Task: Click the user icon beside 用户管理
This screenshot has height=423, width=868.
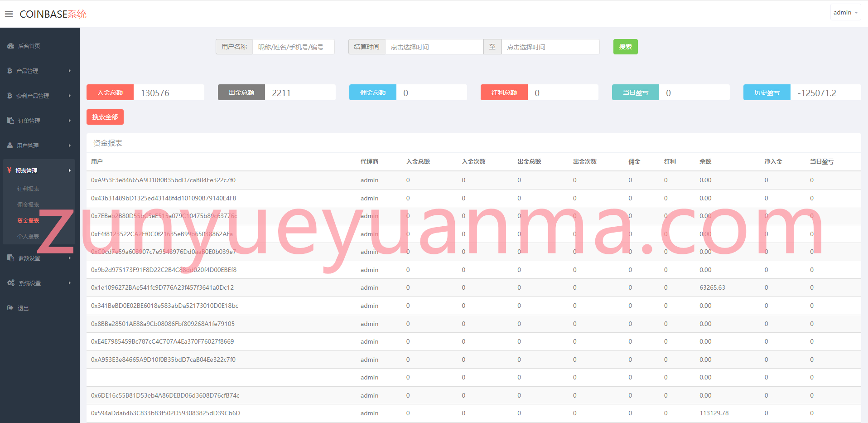Action: coord(10,146)
